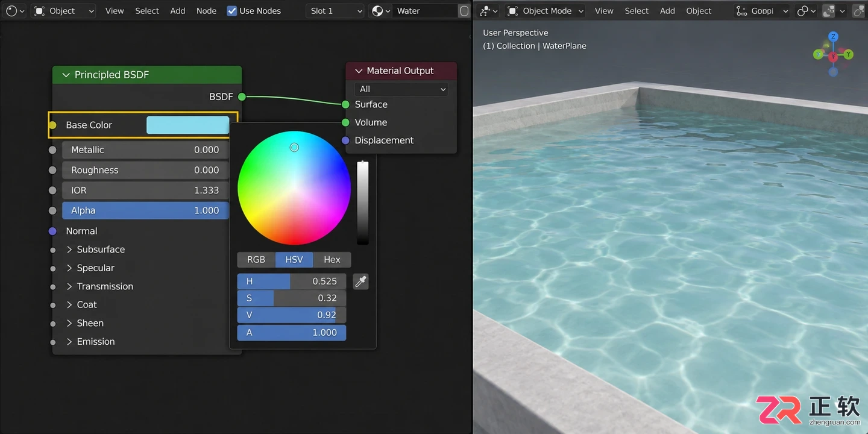Viewport: 868px width, 434px height.
Task: Click the Displacement input socket
Action: 345,140
